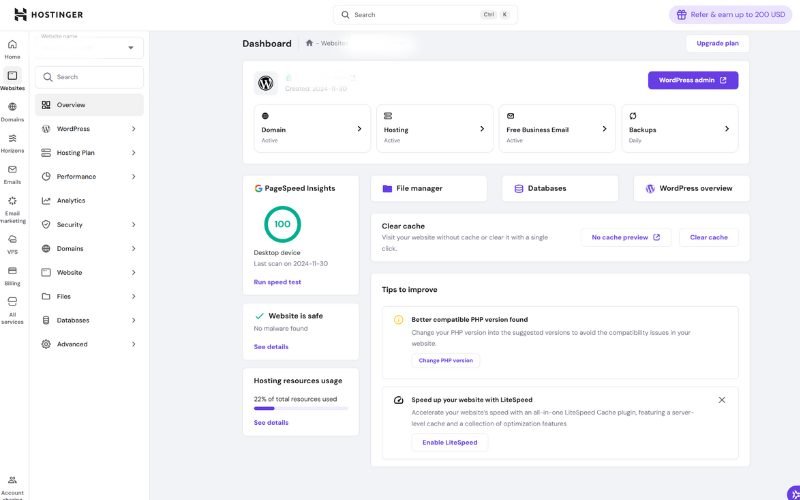Expand the WordPress sidebar section
This screenshot has width=800, height=500.
coord(133,129)
